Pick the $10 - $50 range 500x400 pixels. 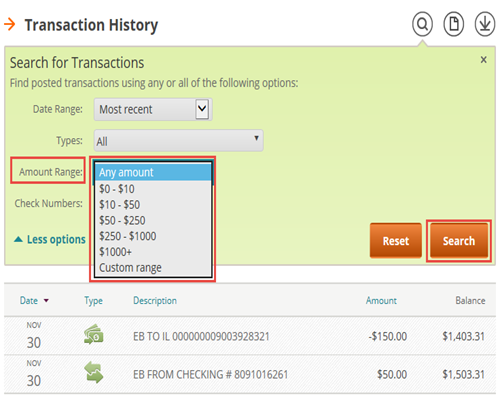[153, 204]
